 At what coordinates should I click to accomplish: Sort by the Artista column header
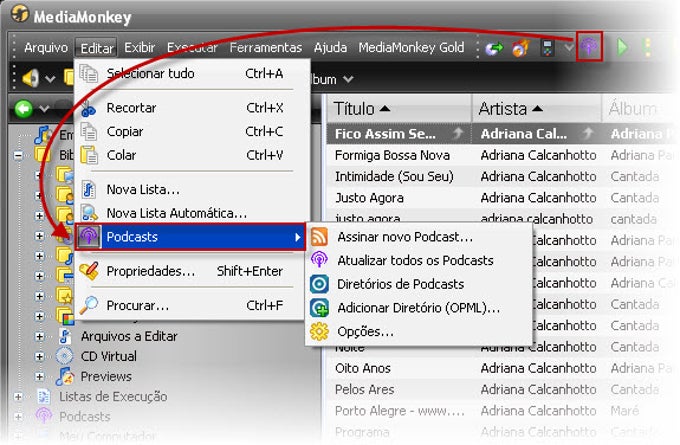tap(537, 108)
